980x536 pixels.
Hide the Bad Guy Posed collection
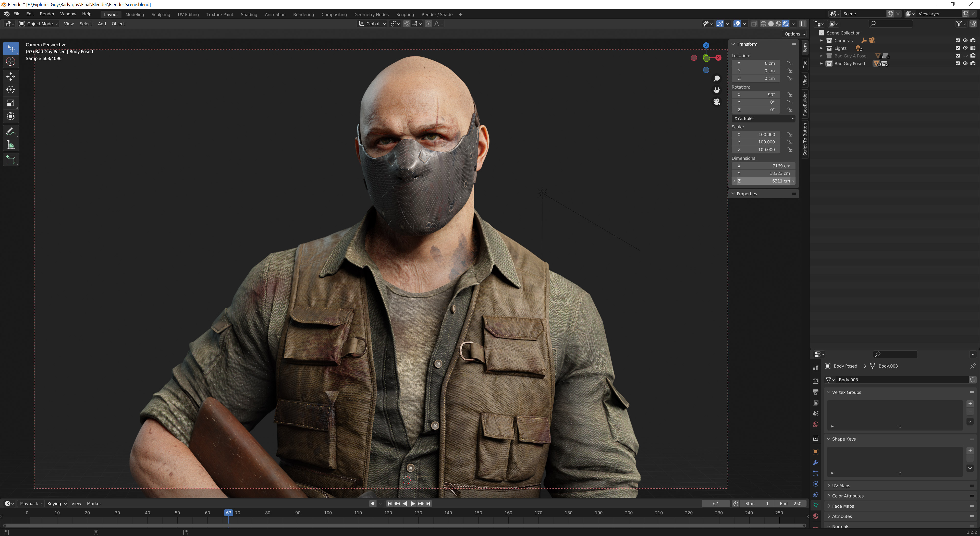click(965, 64)
